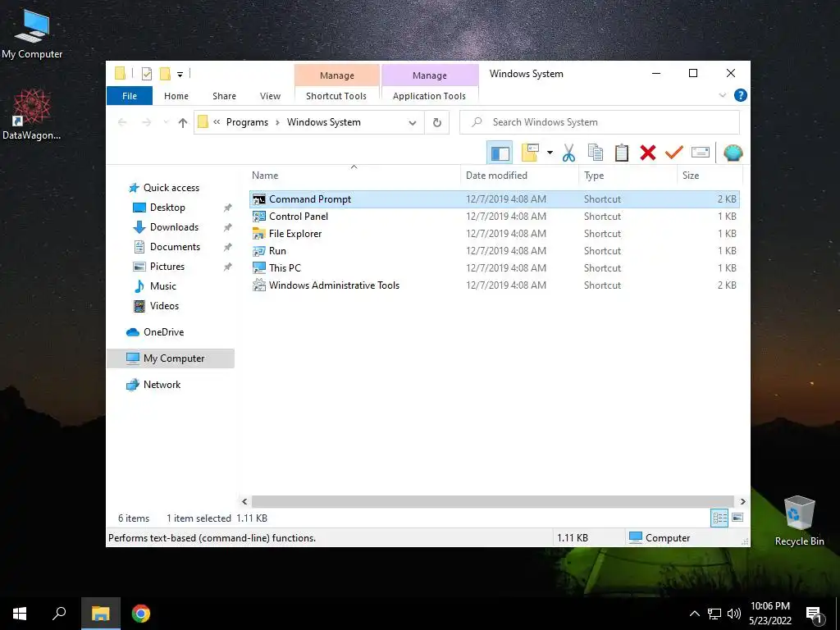This screenshot has width=840, height=630.
Task: Select My Computer in navigation pane
Action: (171, 358)
